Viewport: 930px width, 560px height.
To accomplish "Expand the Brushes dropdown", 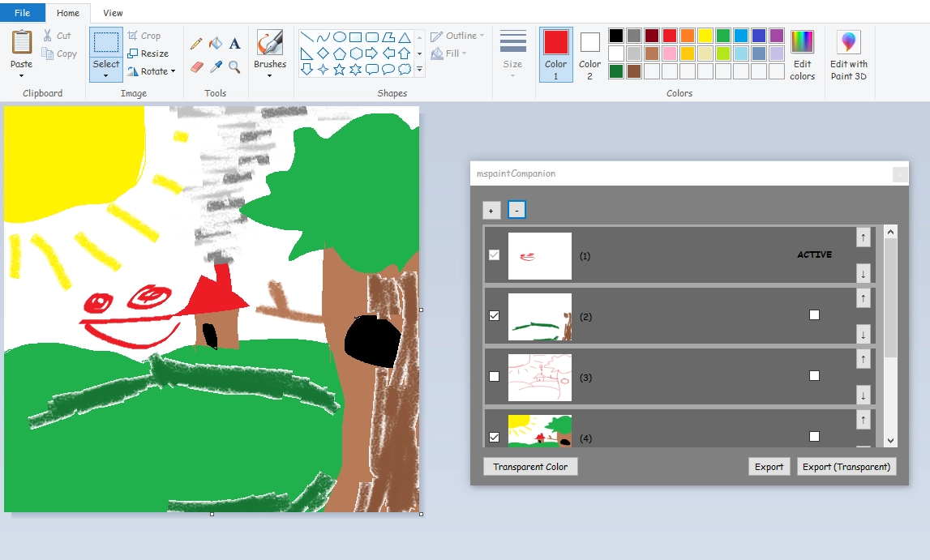I will click(x=270, y=54).
